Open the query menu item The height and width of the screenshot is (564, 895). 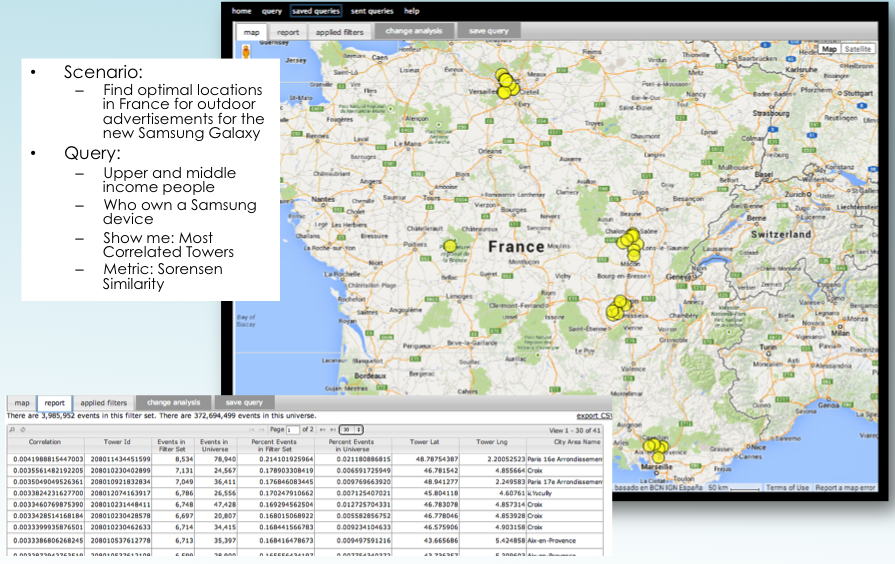(272, 11)
